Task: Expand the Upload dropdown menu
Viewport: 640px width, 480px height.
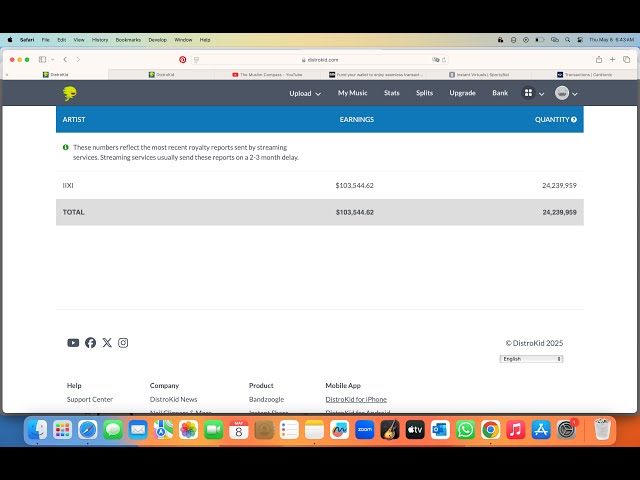Action: pos(305,93)
